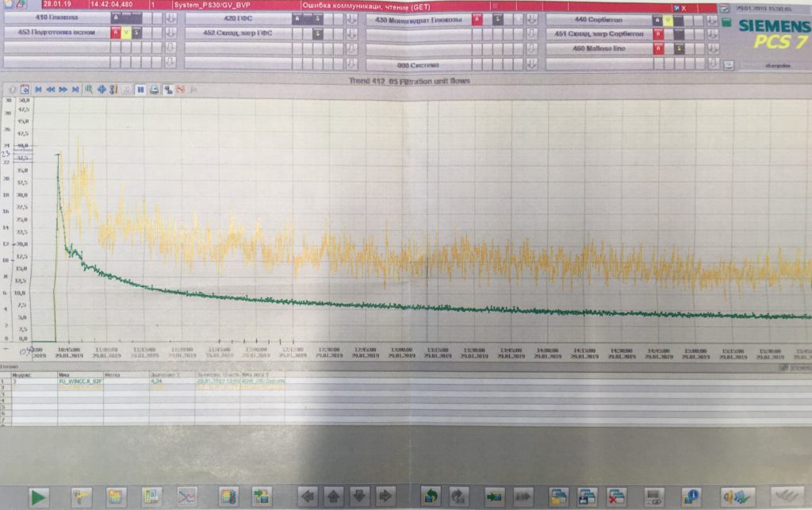
Task: Open the trend configuration dialog icon
Action: (x=25, y=90)
